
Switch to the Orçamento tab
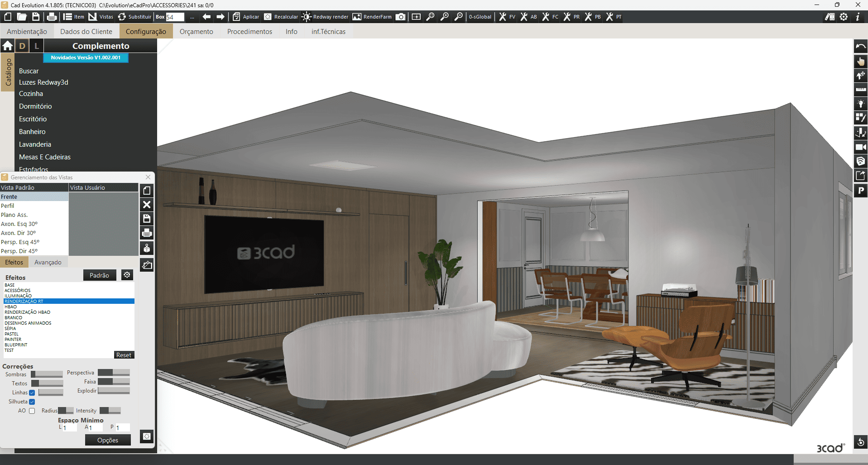(x=196, y=32)
